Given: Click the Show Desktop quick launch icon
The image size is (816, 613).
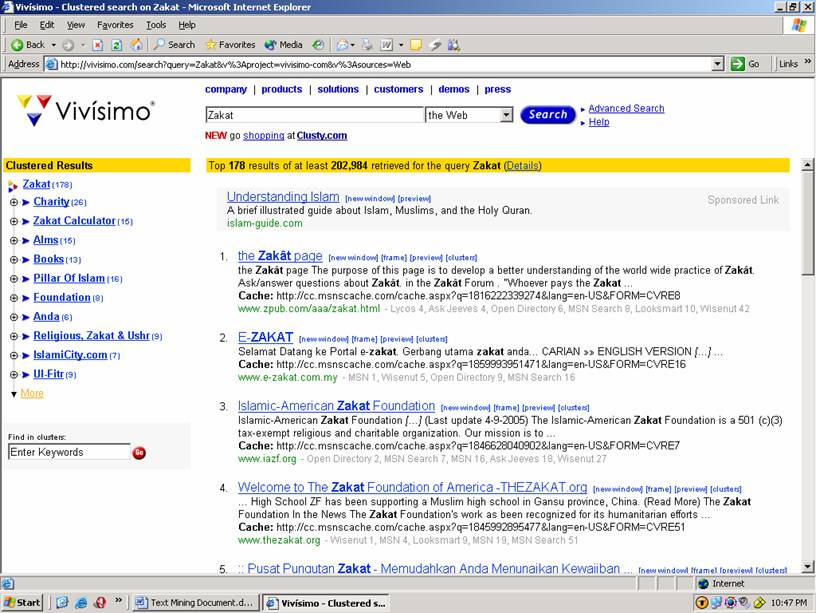Looking at the screenshot, I should point(62,603).
